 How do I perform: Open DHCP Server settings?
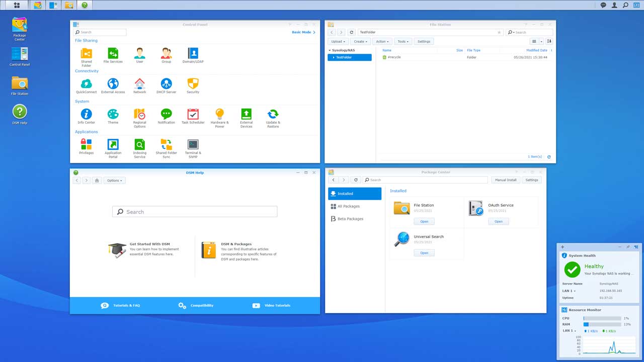point(167,86)
